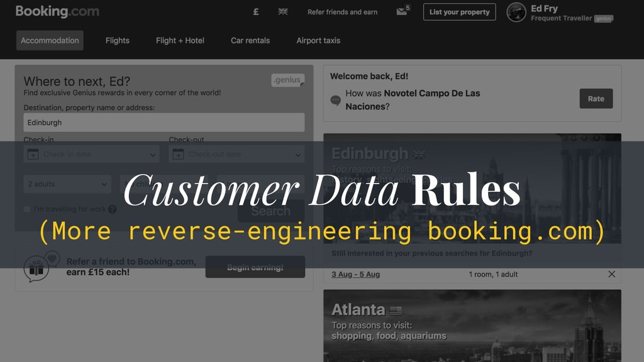Open the Edinburgh destination card
The height and width of the screenshot is (362, 644).
click(x=472, y=189)
